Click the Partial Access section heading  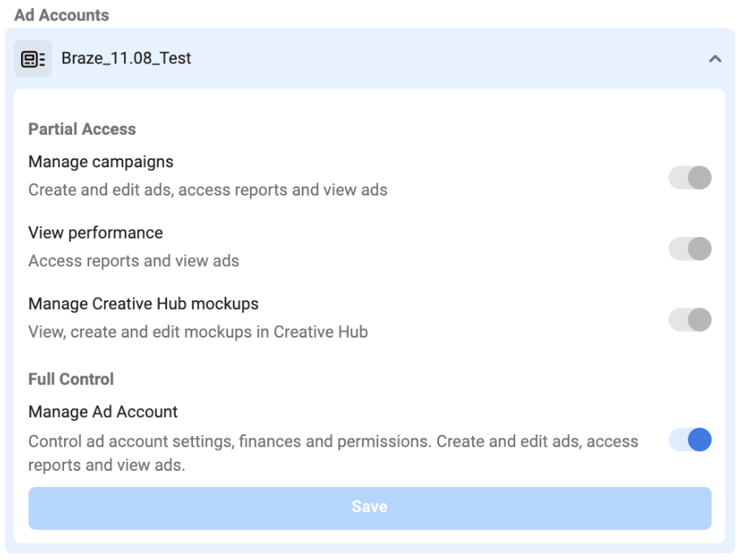click(82, 129)
